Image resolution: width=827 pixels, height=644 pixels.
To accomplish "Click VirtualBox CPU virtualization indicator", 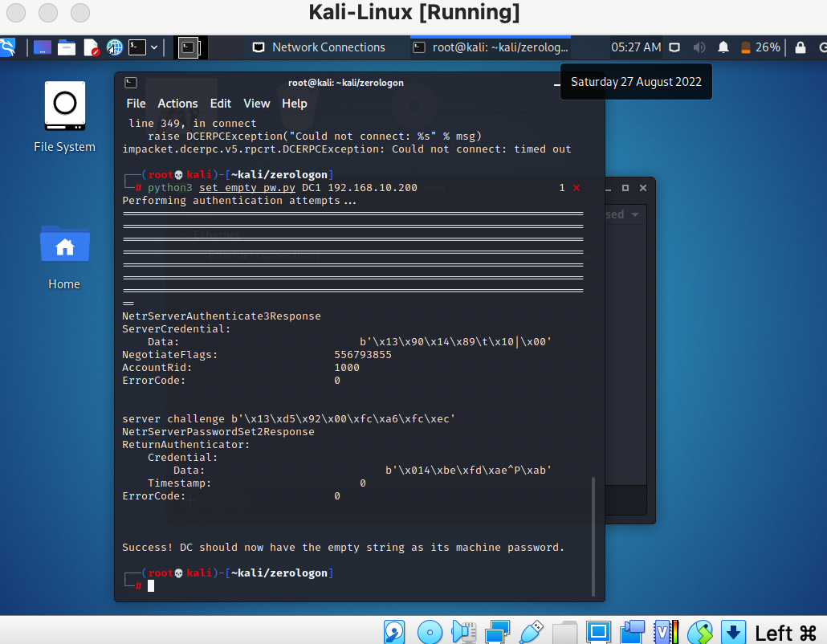I will (666, 632).
